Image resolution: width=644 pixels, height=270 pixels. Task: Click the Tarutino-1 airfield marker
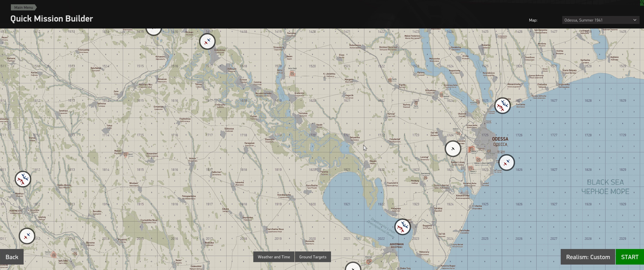pyautogui.click(x=54, y=255)
